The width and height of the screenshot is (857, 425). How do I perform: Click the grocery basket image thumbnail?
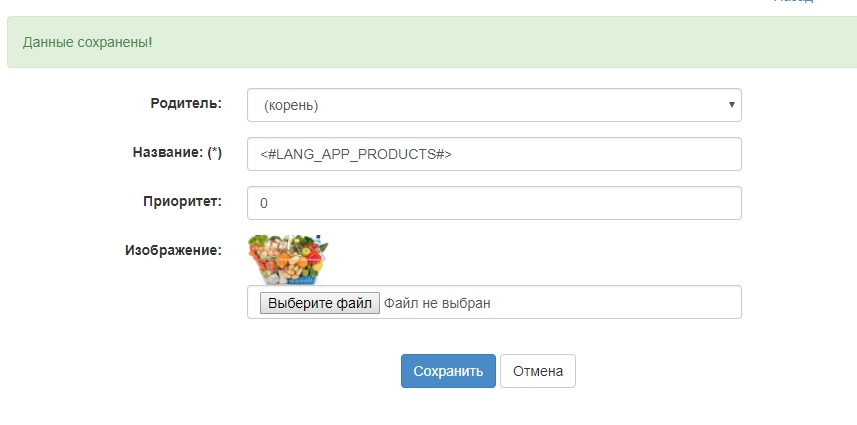(x=288, y=258)
